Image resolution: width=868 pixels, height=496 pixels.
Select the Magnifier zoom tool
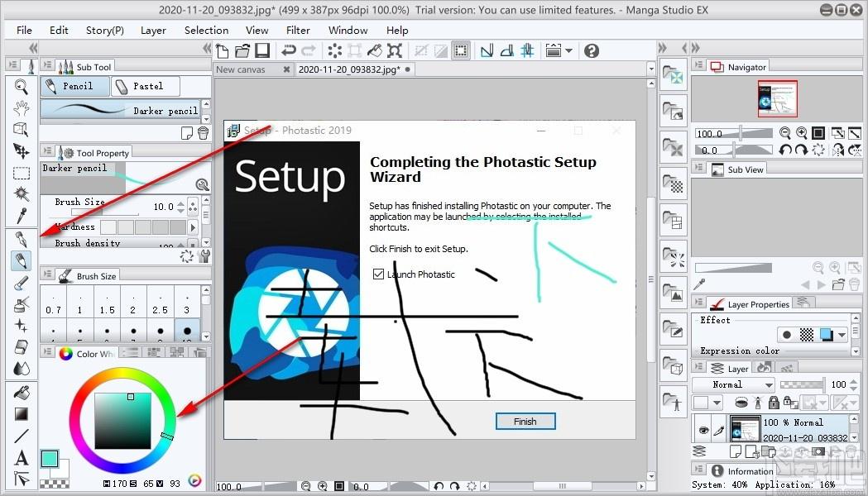[21, 86]
